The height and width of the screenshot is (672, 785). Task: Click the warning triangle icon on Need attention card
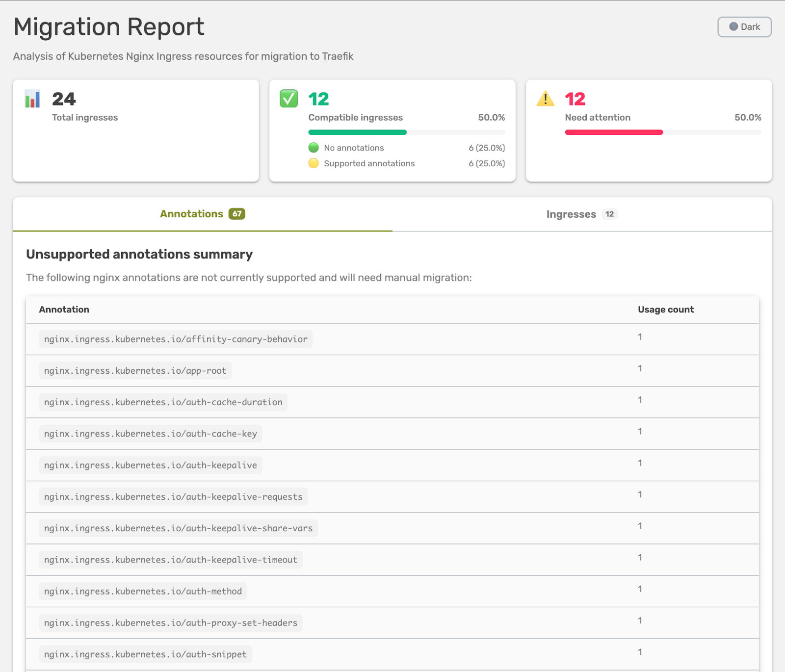tap(546, 99)
